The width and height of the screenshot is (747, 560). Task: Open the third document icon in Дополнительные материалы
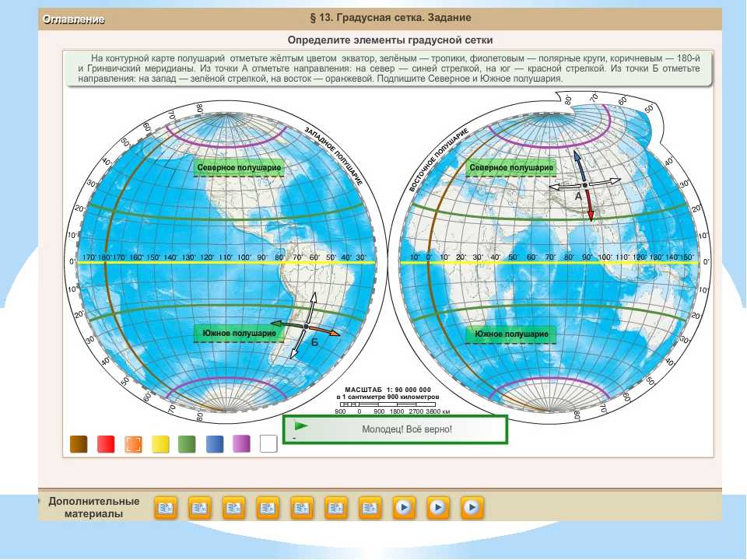(x=234, y=508)
